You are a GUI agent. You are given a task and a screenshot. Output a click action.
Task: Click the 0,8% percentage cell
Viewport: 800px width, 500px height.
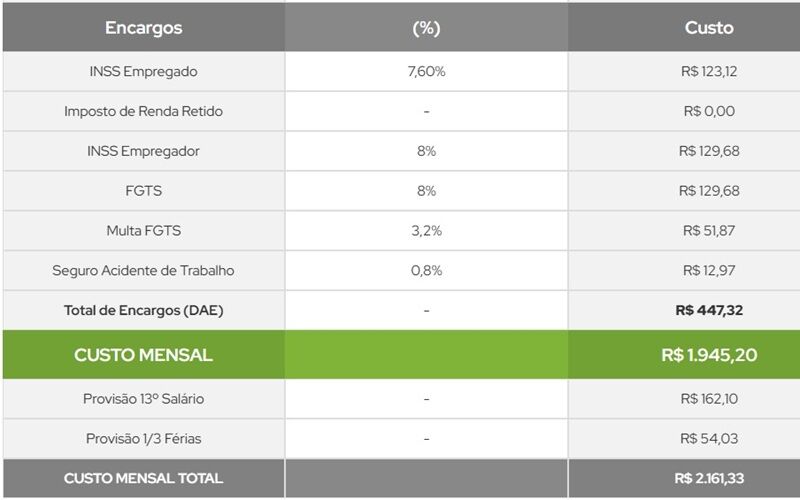[x=426, y=271]
